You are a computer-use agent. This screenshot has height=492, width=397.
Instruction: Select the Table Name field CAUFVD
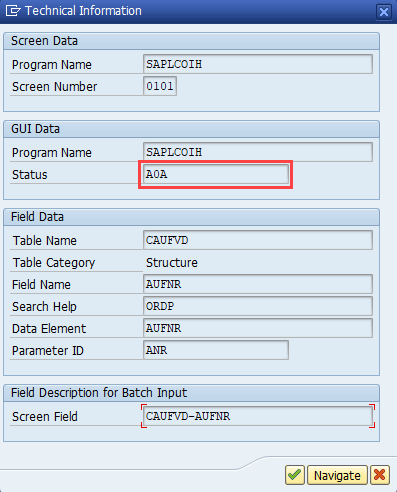point(258,240)
